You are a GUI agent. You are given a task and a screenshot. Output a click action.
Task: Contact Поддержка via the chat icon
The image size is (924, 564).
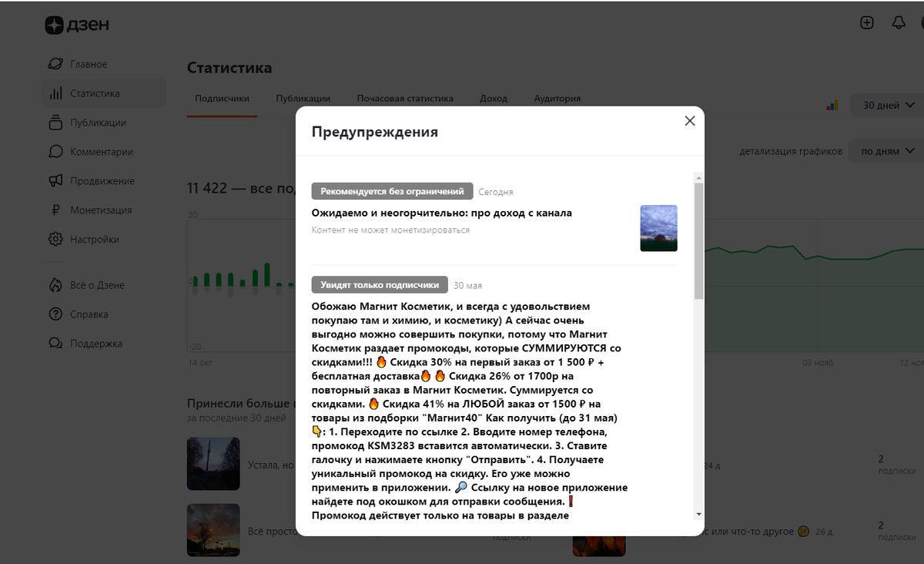(56, 344)
